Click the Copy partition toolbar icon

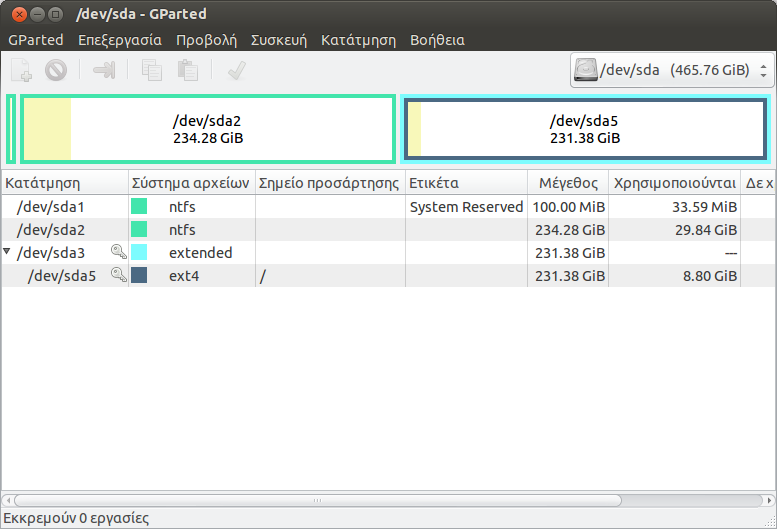tap(152, 70)
